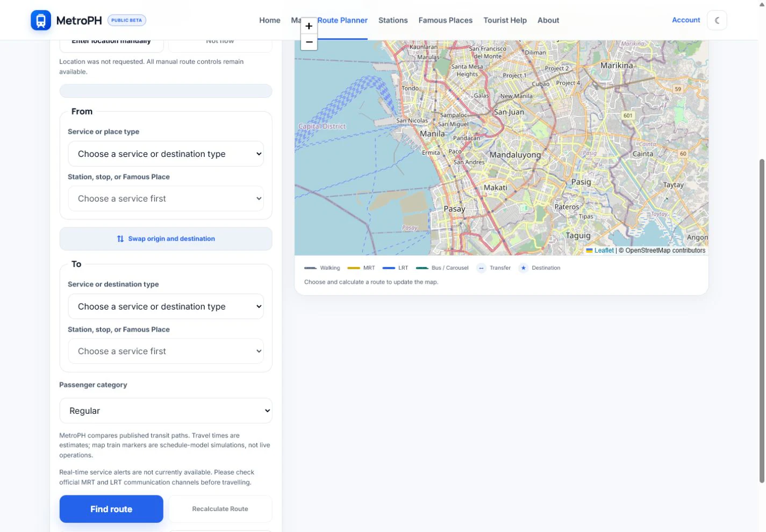Click the Mandaluyong label on the map

(515, 155)
